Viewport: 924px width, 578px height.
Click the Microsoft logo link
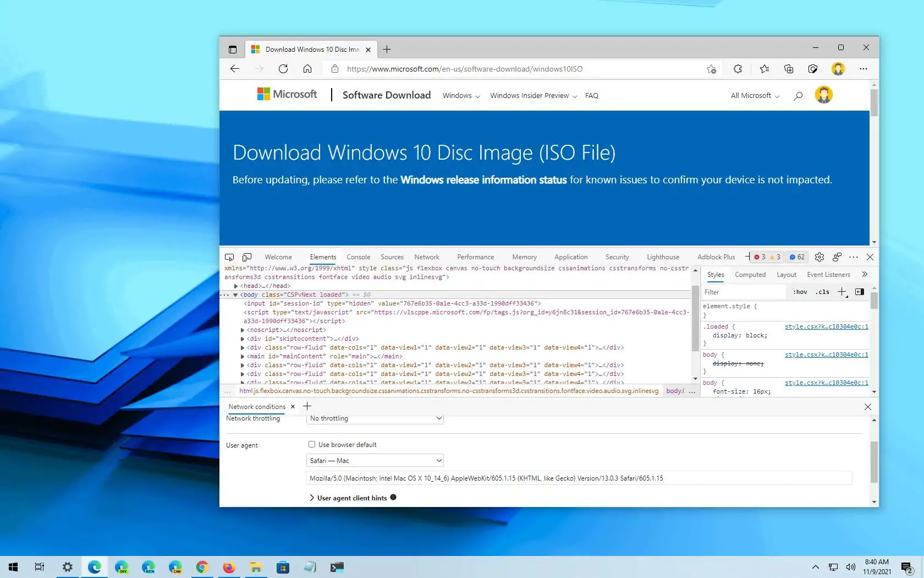[287, 94]
